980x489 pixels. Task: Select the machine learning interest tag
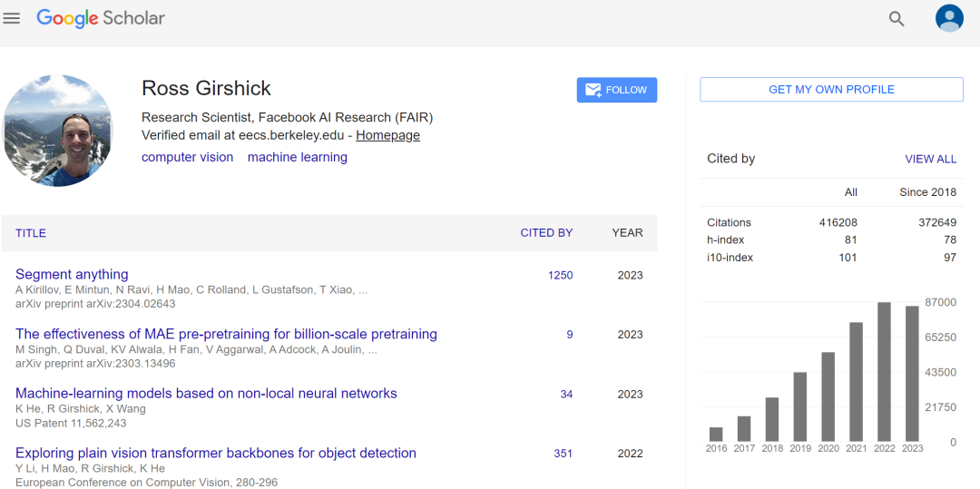tap(297, 157)
